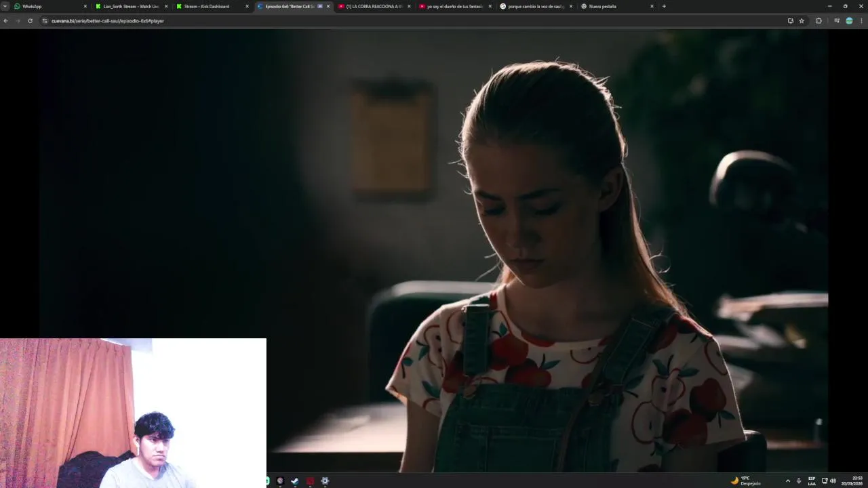Open the round dark app icon beside Steam
The image size is (868, 488).
tap(280, 481)
